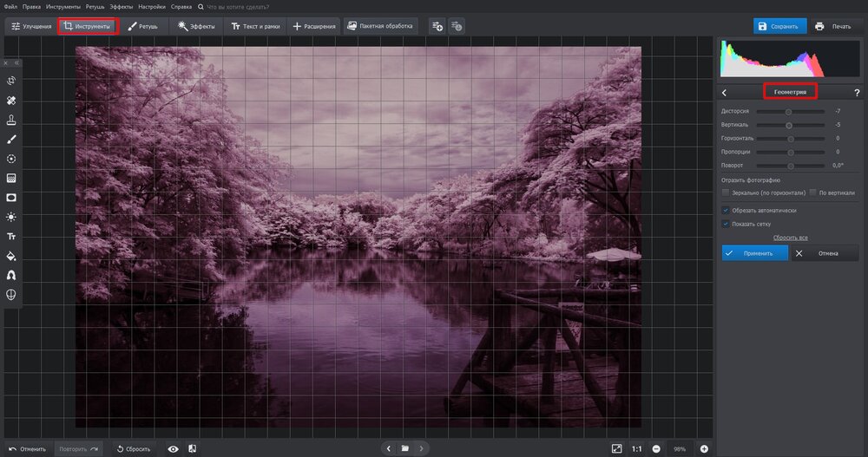Click the 'Сбросить все' link

(x=791, y=237)
